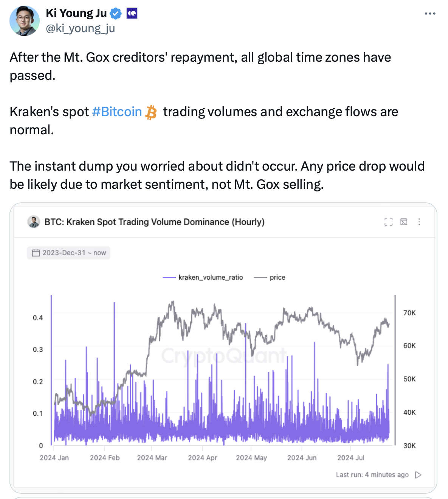
Task: Click the run play icon beside Last run
Action: 418,475
